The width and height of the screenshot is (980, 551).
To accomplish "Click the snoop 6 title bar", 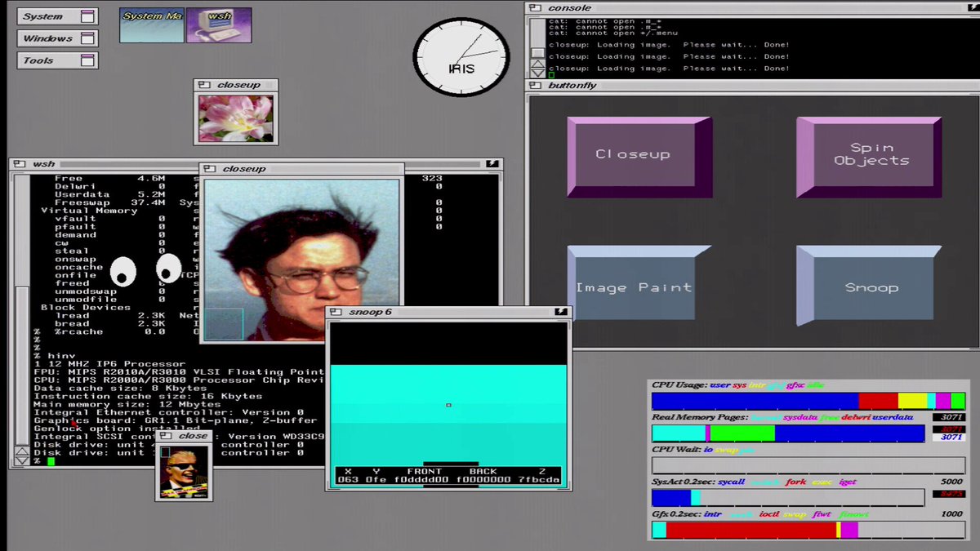I will 448,312.
